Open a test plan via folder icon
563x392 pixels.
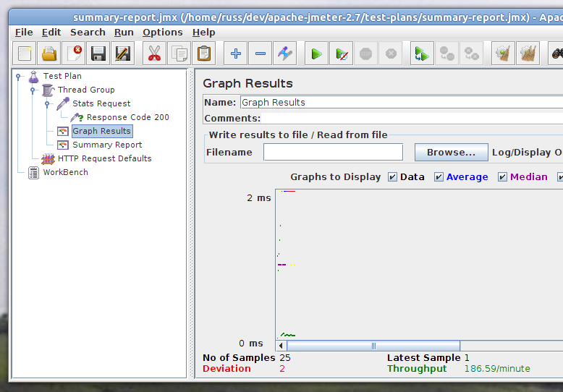point(49,54)
